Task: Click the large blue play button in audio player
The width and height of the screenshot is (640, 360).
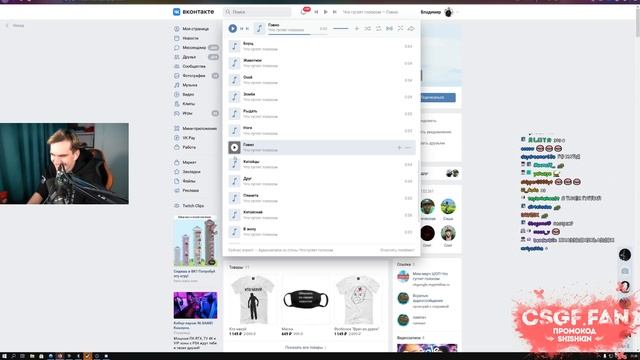Action: pos(233,28)
